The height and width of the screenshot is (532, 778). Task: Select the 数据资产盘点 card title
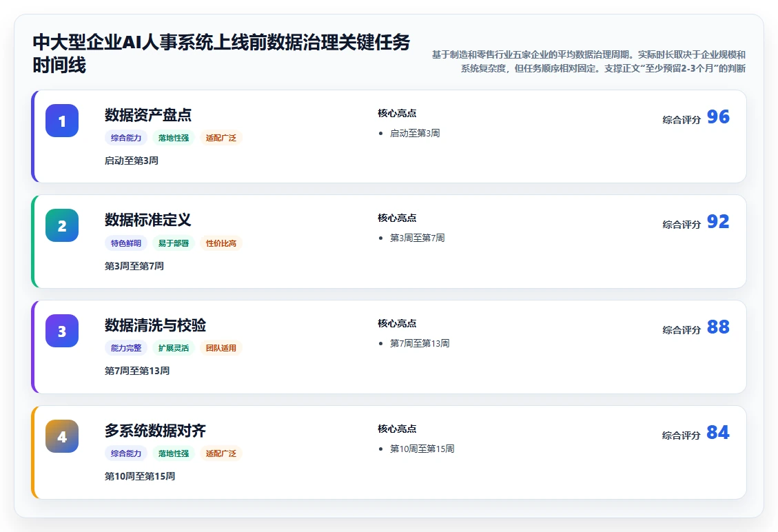(x=148, y=114)
